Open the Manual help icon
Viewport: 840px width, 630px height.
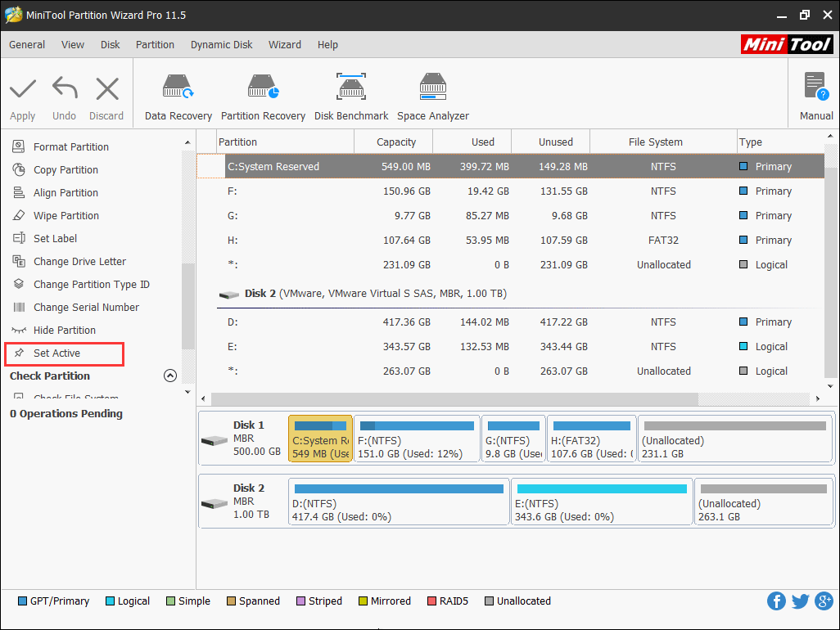816,87
